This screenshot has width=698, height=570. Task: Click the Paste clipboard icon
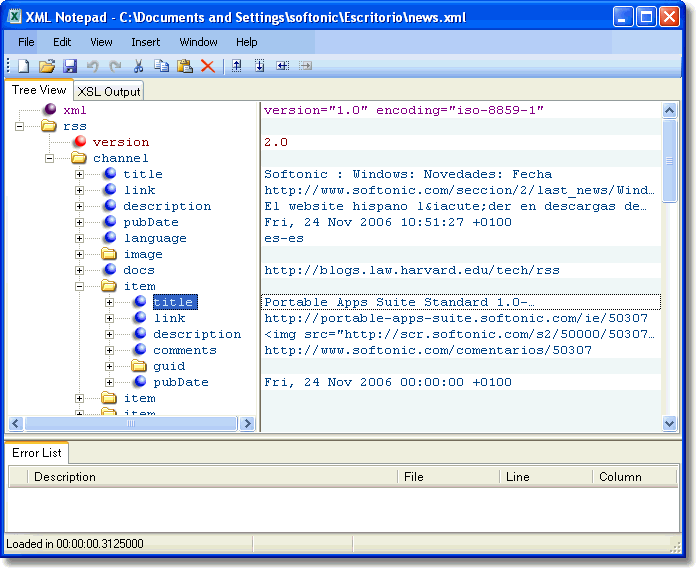(185, 66)
